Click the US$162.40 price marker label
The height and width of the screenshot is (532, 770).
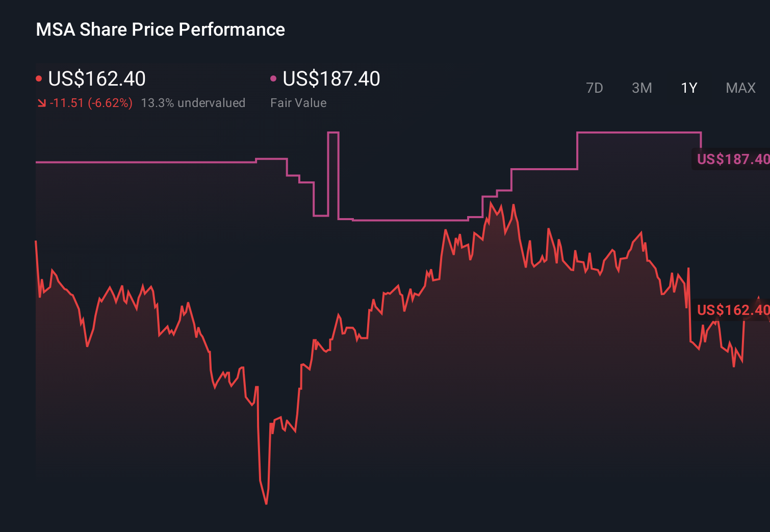pyautogui.click(x=732, y=309)
